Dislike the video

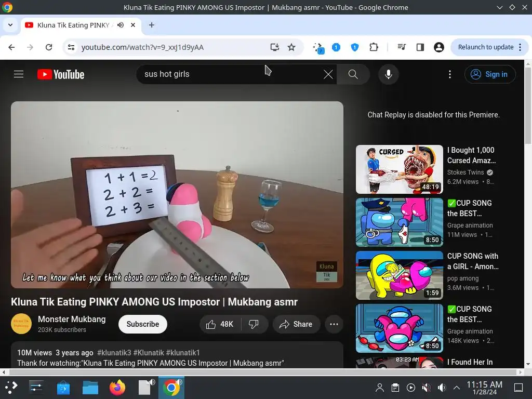254,324
